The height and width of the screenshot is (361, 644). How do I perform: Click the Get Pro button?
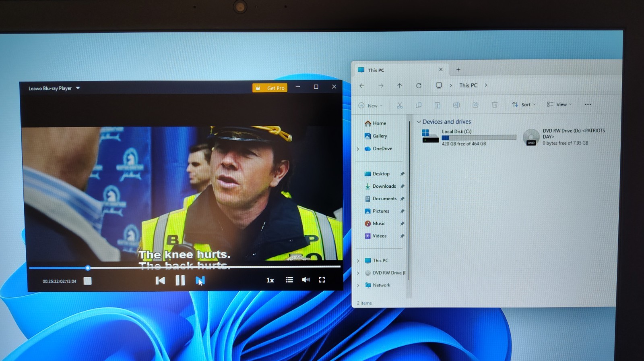pyautogui.click(x=270, y=88)
